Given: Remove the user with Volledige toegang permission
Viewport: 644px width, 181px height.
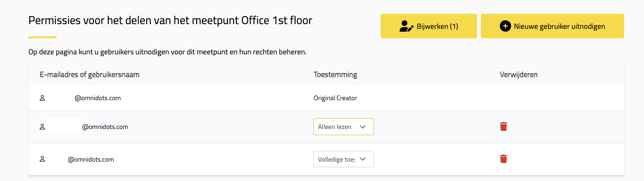Looking at the screenshot, I should click(x=504, y=159).
